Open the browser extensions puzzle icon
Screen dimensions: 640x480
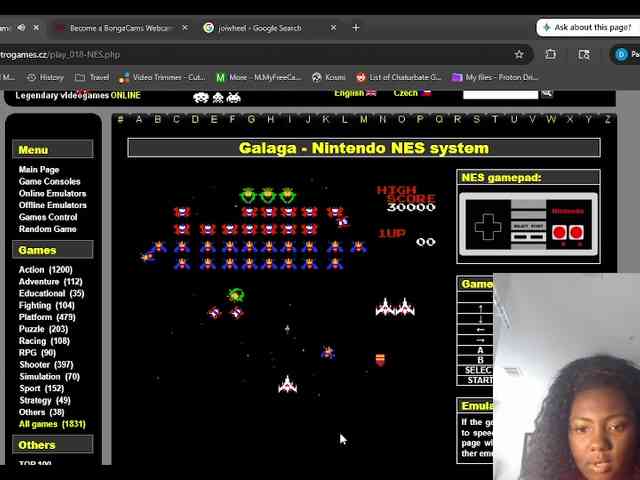pos(551,54)
